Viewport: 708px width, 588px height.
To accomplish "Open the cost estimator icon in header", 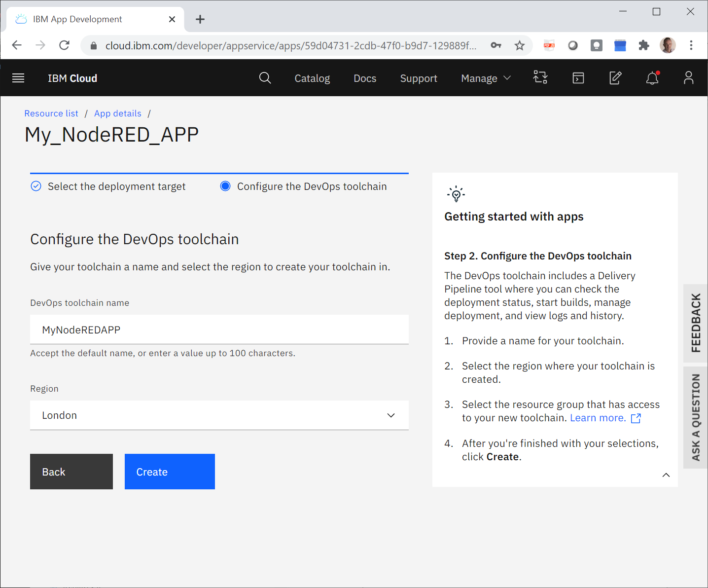I will click(540, 77).
